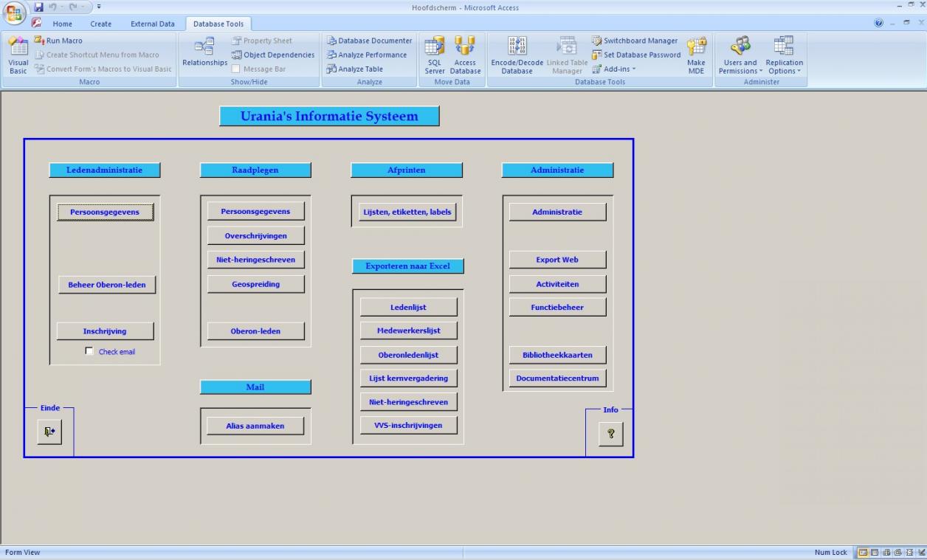This screenshot has width=927, height=560.
Task: Click Analyze Performance
Action: (x=367, y=55)
